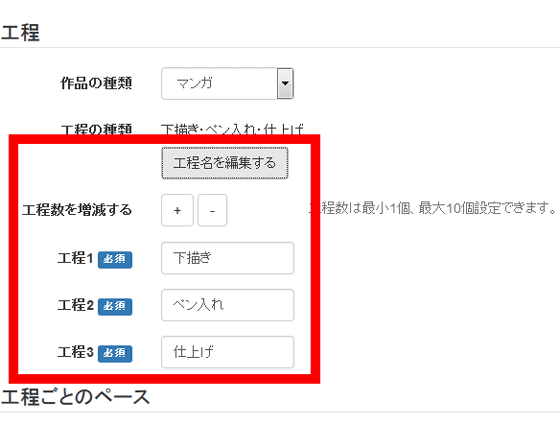Click the 必須 badge next to 工程3
This screenshot has width=560, height=425.
pyautogui.click(x=115, y=354)
